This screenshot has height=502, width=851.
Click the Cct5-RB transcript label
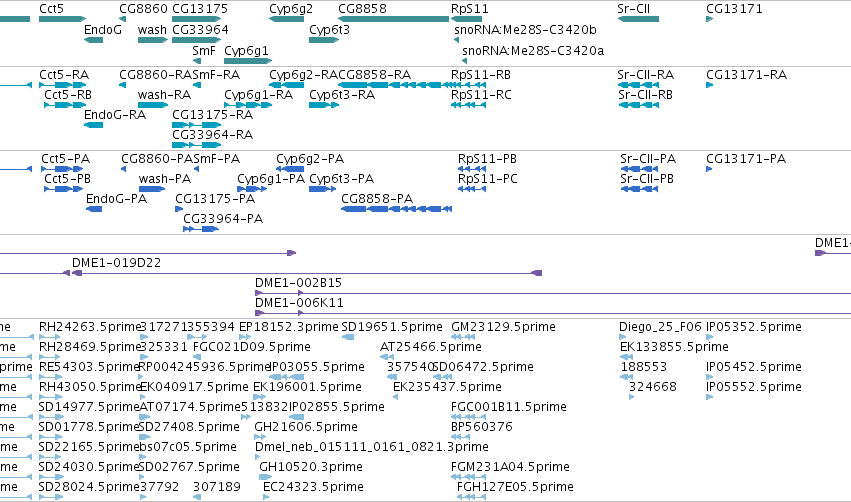coord(68,95)
